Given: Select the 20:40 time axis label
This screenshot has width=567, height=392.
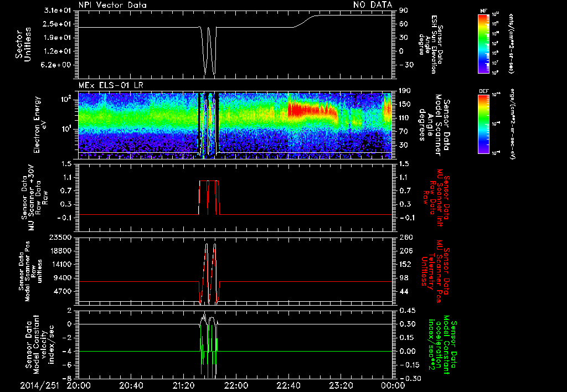Looking at the screenshot, I should click(132, 385).
